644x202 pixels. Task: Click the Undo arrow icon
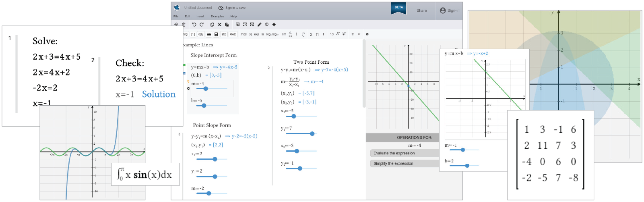click(194, 25)
